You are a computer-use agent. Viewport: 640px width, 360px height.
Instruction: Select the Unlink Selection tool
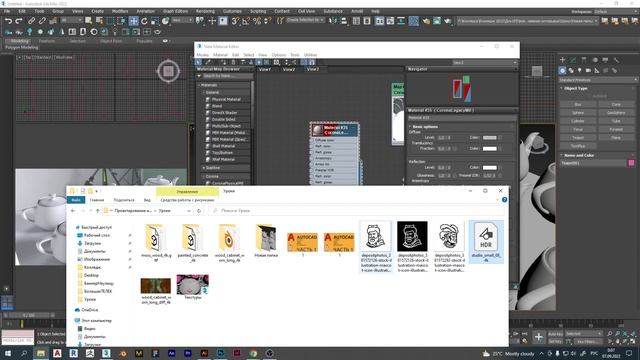click(42, 21)
